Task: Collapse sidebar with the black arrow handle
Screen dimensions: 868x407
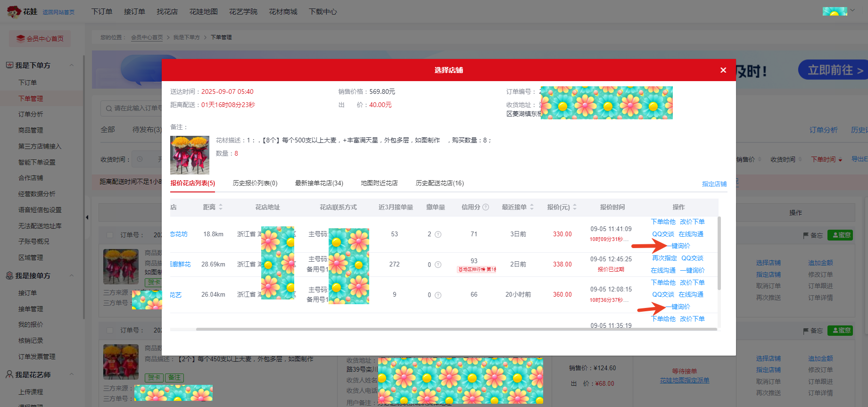Action: click(x=87, y=217)
